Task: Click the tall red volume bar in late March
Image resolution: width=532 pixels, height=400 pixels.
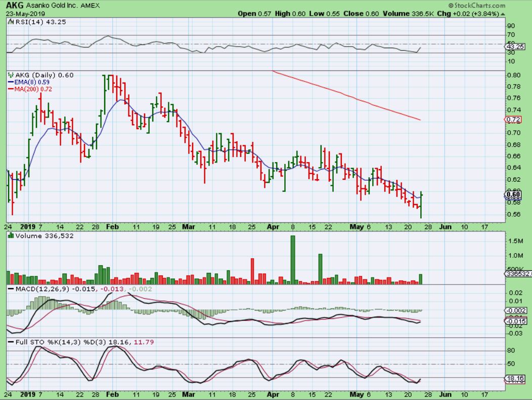Action: pyautogui.click(x=252, y=271)
